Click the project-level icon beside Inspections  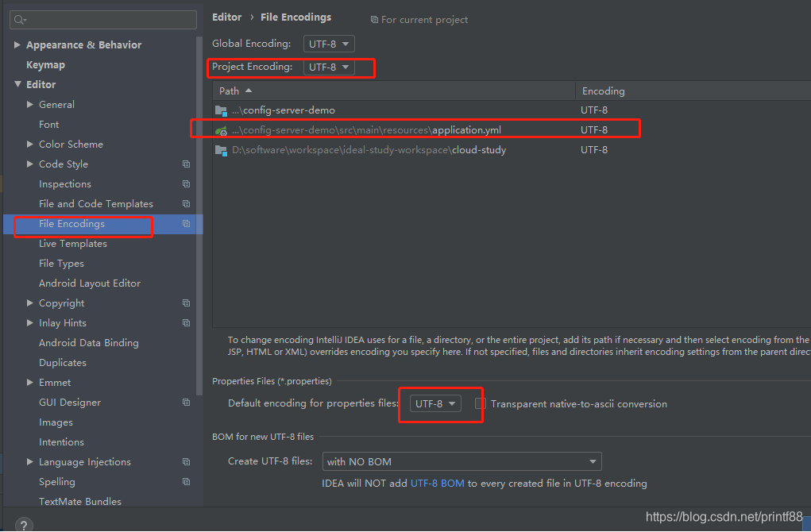click(x=186, y=184)
